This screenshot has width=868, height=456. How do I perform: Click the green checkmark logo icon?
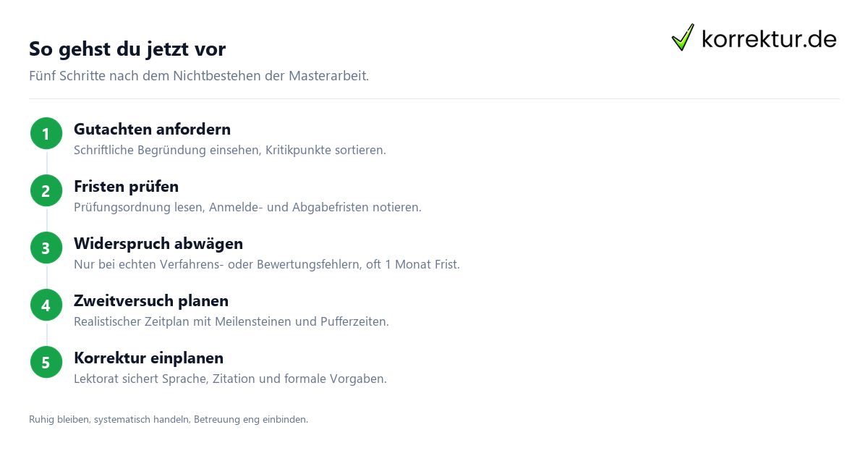(683, 38)
